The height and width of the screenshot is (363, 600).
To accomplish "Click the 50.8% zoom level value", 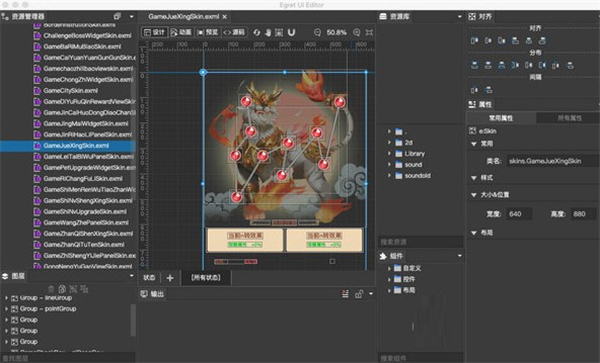I will [x=337, y=33].
